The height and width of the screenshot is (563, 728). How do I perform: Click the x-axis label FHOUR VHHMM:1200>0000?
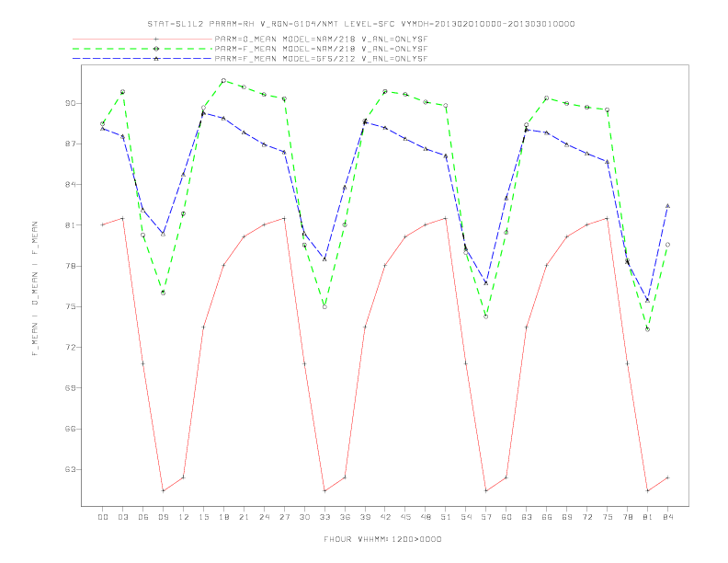pos(382,539)
